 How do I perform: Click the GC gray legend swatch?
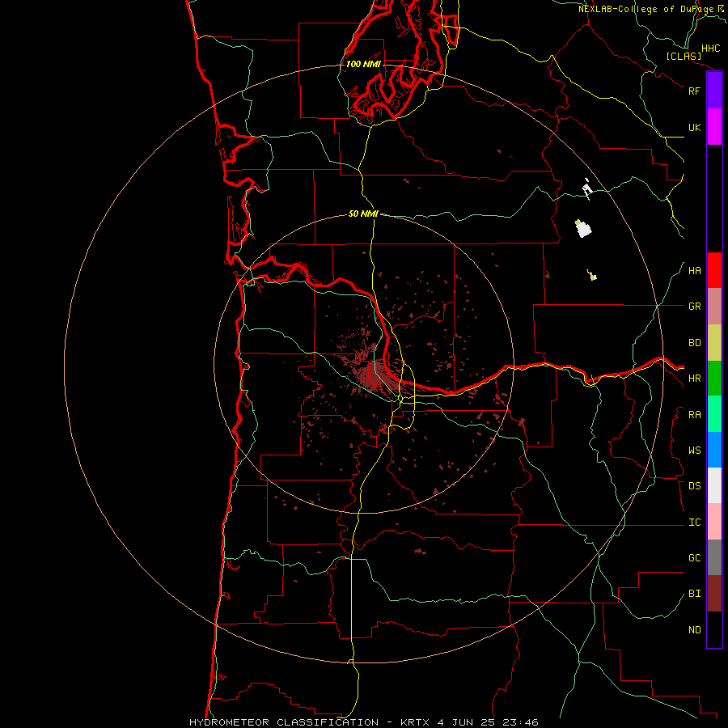click(714, 557)
